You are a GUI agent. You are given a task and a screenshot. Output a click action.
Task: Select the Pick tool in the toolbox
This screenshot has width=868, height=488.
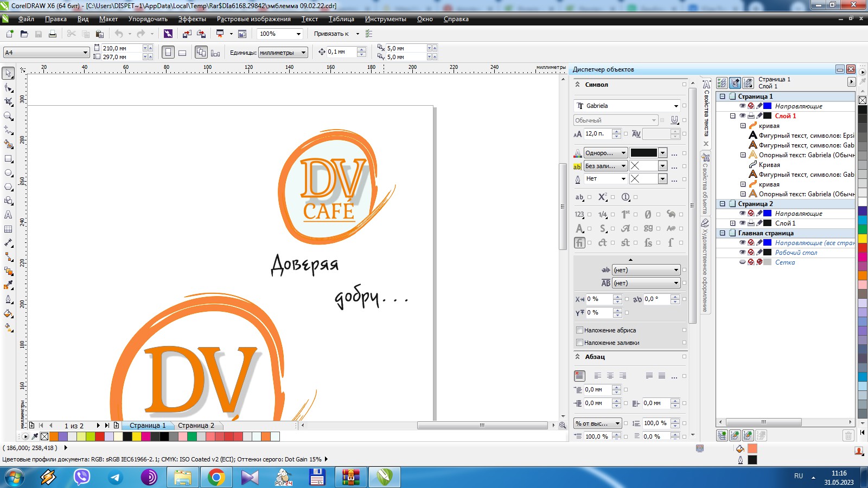pyautogui.click(x=8, y=73)
